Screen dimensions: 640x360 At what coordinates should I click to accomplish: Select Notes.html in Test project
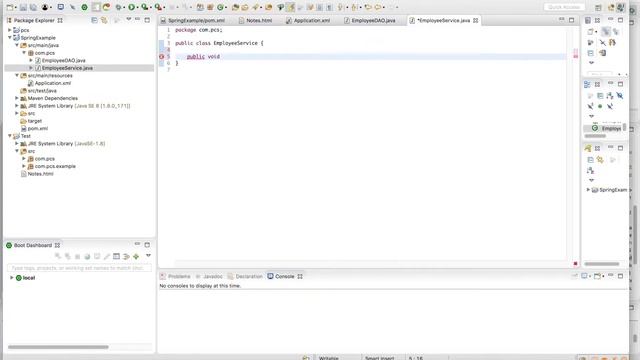click(40, 173)
